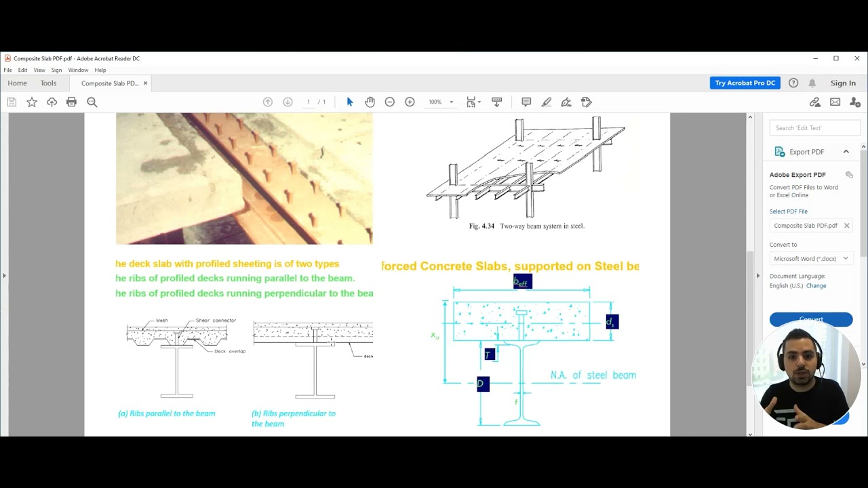868x488 pixels.
Task: Click scroll down arrow of document
Action: (x=749, y=433)
